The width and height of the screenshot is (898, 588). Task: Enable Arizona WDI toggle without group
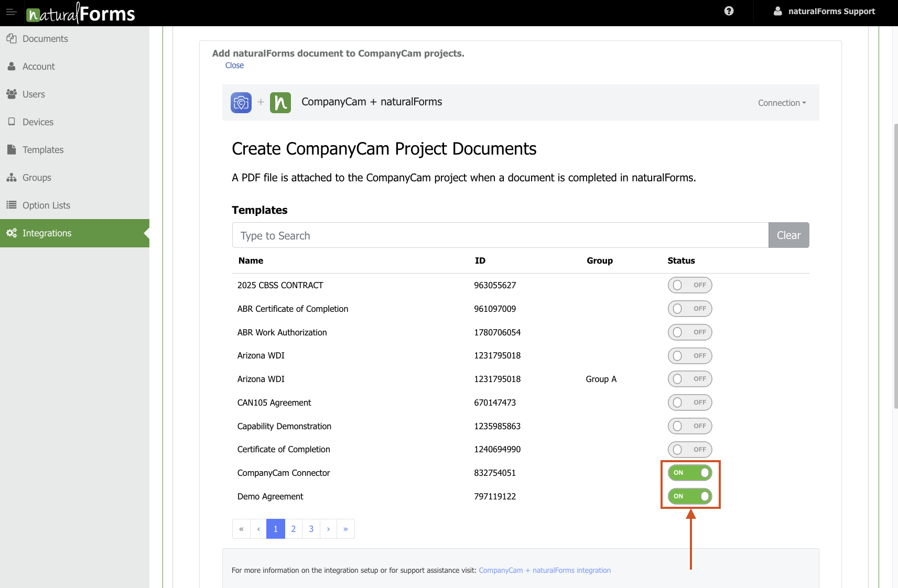click(x=690, y=356)
